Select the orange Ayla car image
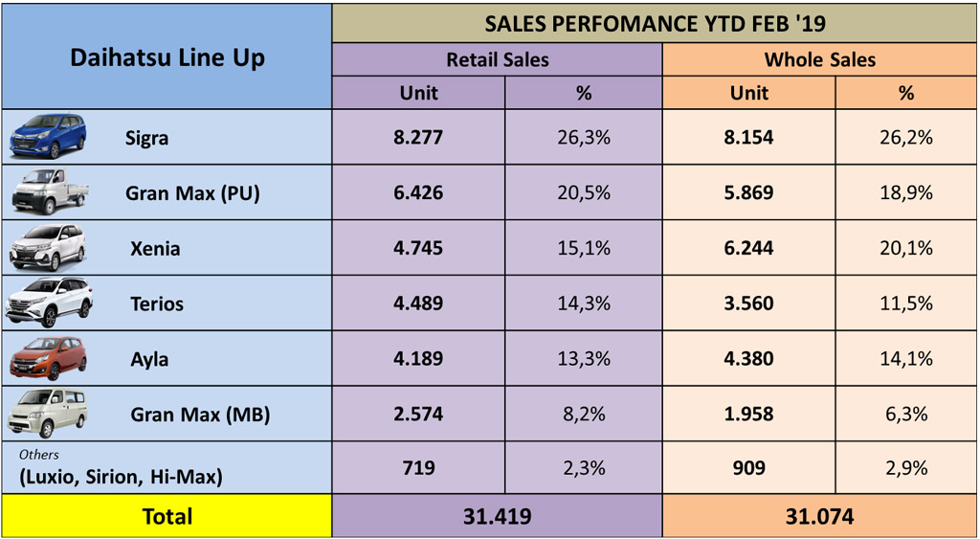The image size is (980, 539). pos(48,358)
